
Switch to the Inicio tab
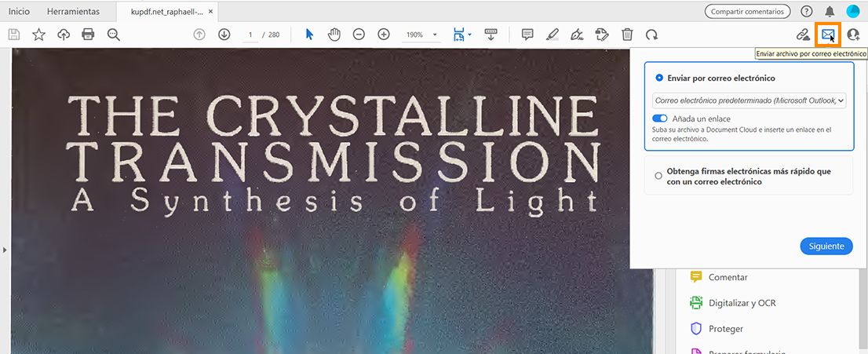pyautogui.click(x=19, y=11)
